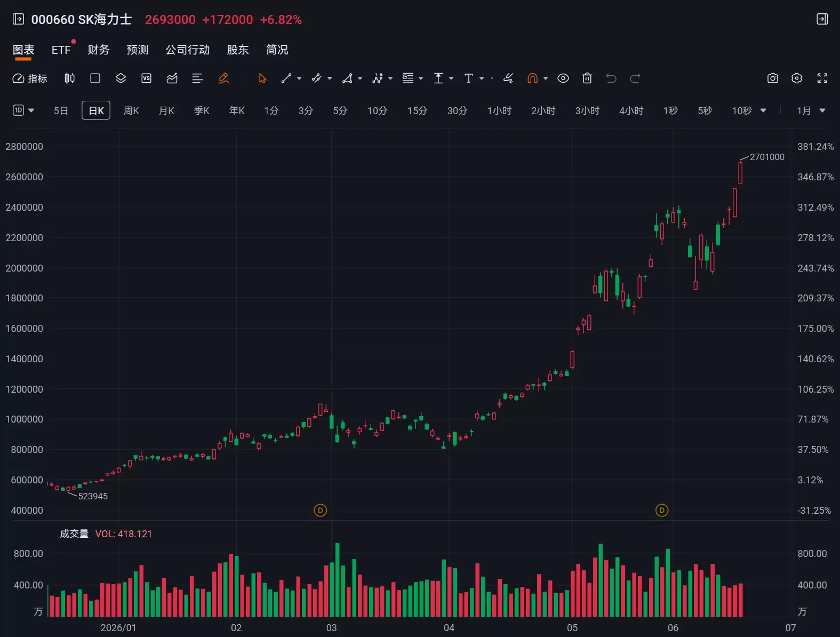Viewport: 840px width, 637px height.
Task: Take a chart screenshot with camera icon
Action: (x=772, y=78)
